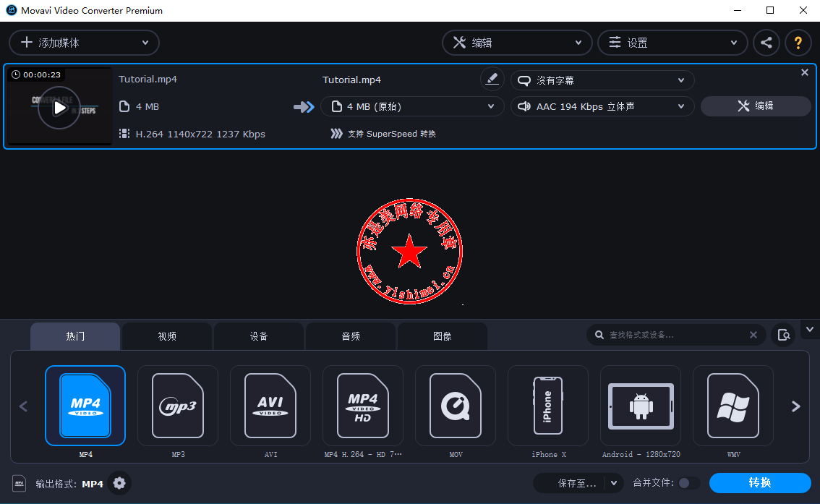Open the 4 MB (原始) output size dropdown
Viewport: 820px width, 504px height.
point(412,106)
